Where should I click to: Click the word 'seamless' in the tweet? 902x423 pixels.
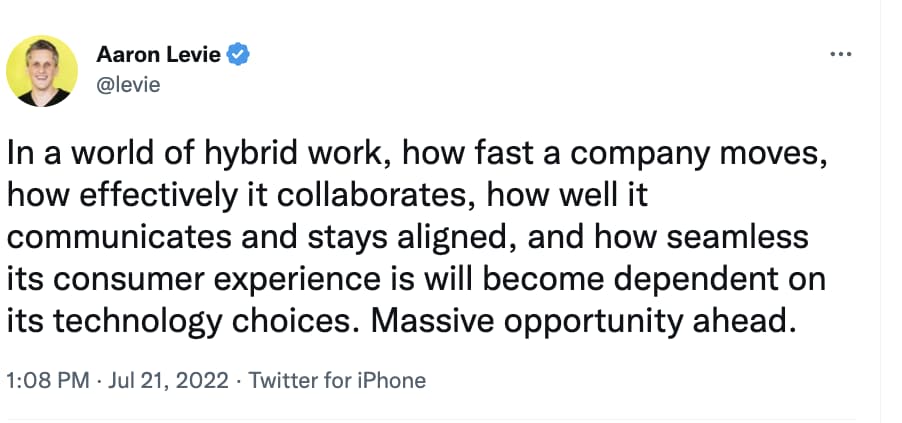click(x=737, y=239)
